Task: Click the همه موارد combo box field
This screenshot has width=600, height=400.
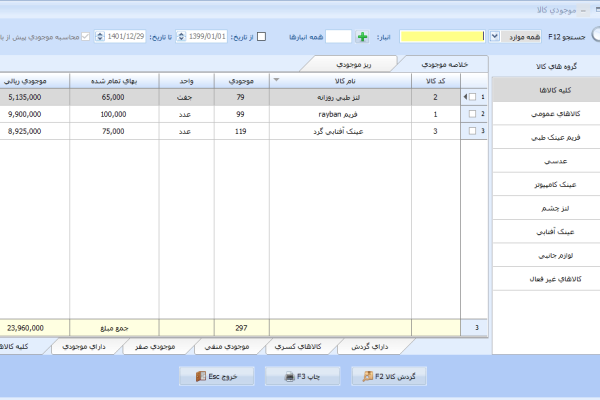Action: coord(515,37)
